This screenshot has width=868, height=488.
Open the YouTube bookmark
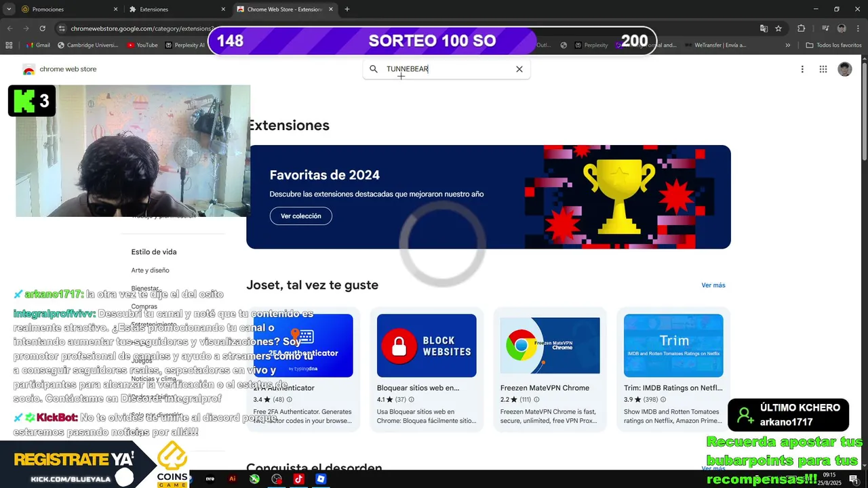click(x=142, y=45)
